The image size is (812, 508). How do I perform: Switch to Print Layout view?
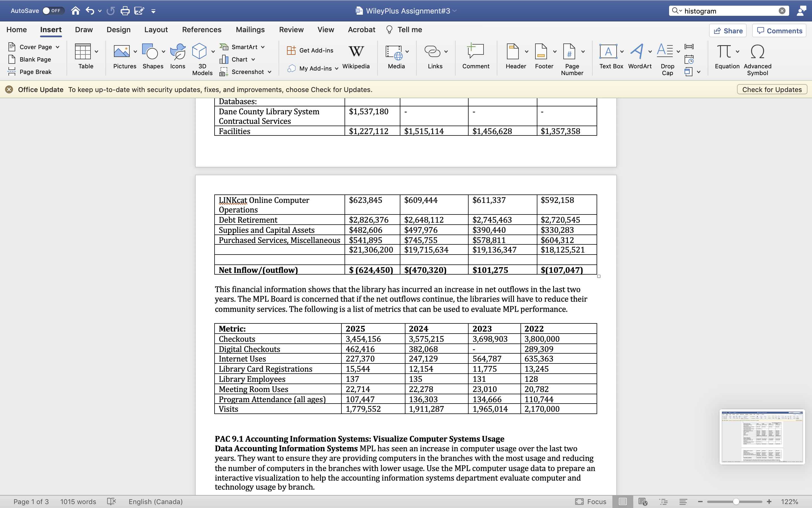point(623,501)
